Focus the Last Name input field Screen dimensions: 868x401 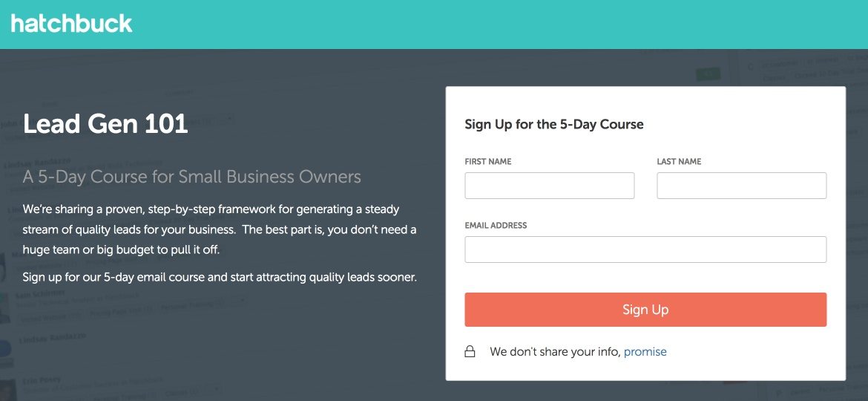point(741,186)
